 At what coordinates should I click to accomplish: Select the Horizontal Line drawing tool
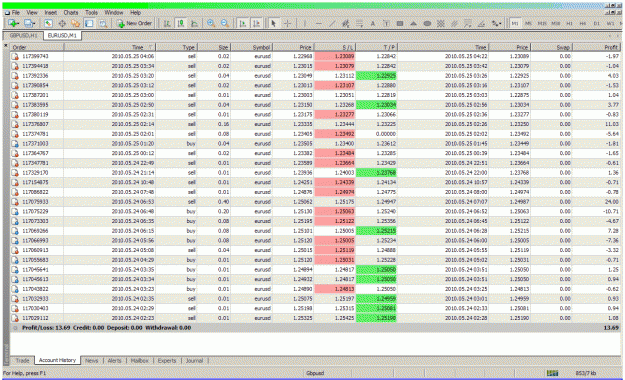(318, 24)
